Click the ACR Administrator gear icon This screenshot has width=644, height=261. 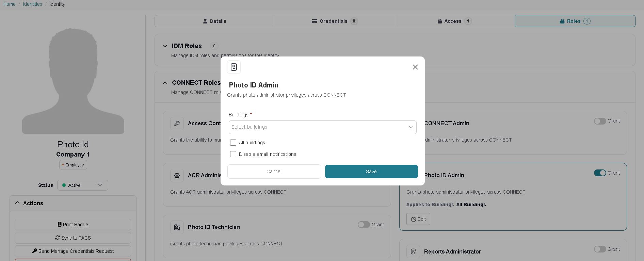(177, 176)
